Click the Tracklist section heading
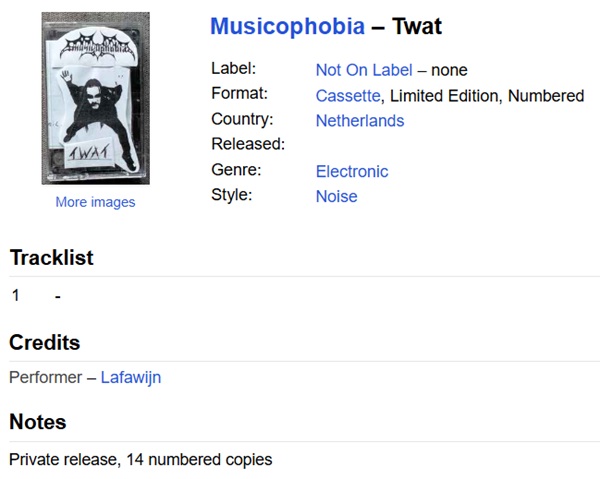This screenshot has width=600, height=479. pyautogui.click(x=51, y=258)
